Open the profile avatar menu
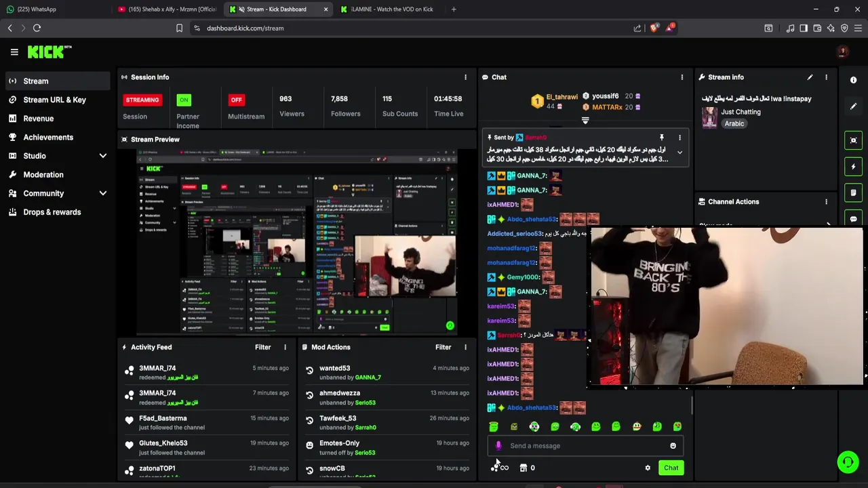 pos(842,52)
